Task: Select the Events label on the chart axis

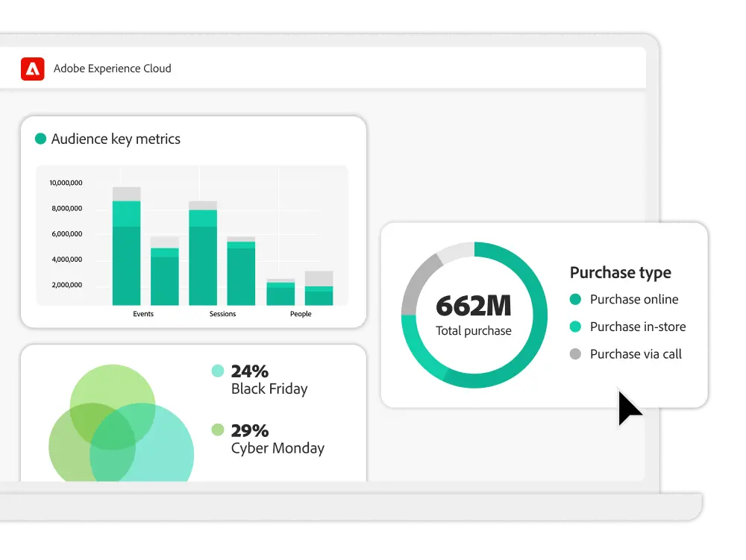Action: click(x=143, y=314)
